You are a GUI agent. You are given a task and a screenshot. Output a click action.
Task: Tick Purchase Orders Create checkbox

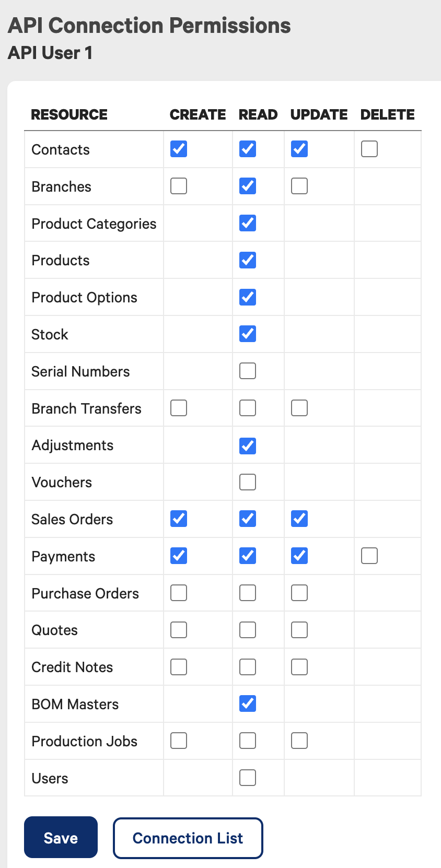(x=179, y=593)
